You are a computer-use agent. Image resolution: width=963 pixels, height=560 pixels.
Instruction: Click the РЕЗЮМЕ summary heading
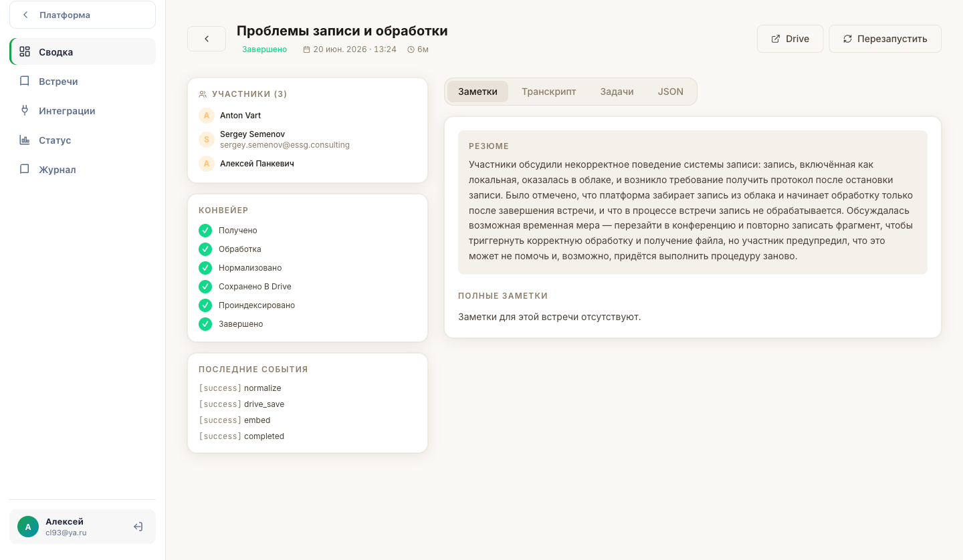(x=489, y=146)
